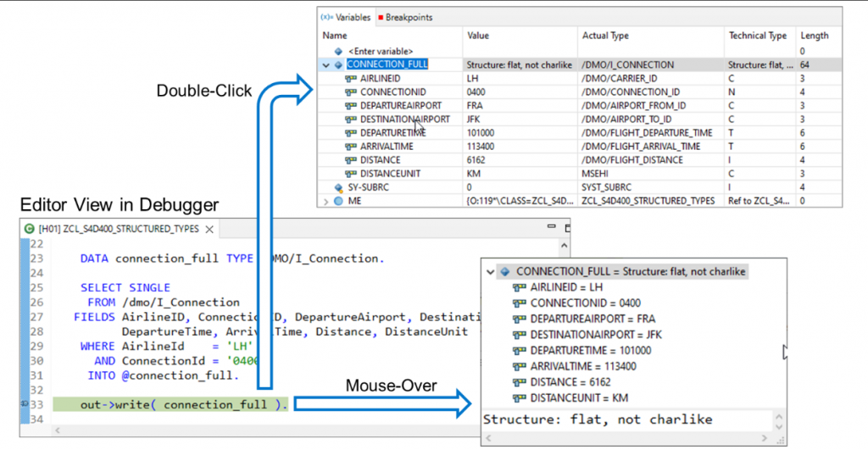The image size is (868, 450).
Task: Click the /DMO/I_CONNECTION actual type cell
Action: click(628, 64)
